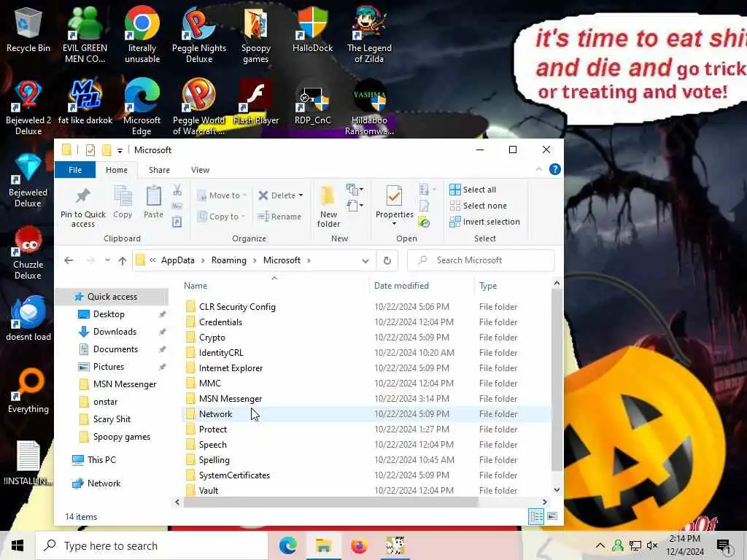
Task: Launch EVIL GREEN MEN CO desktop shortcut
Action: click(85, 35)
